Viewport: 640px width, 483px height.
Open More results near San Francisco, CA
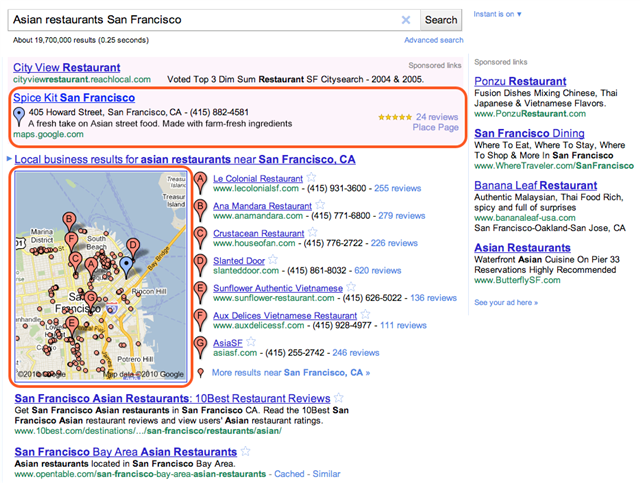[291, 373]
